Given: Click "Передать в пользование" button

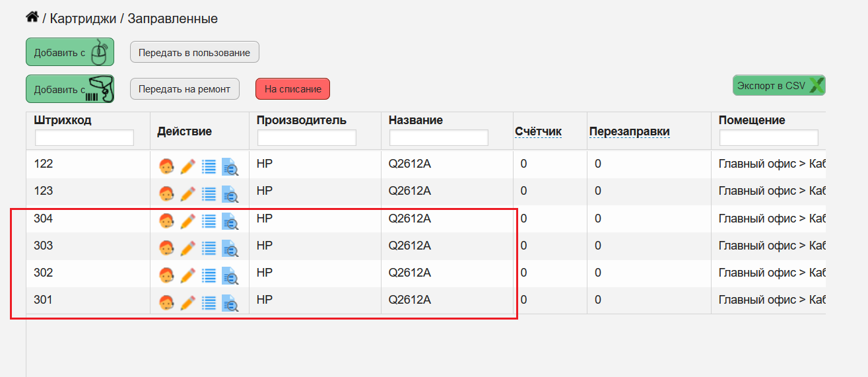Looking at the screenshot, I should point(195,52).
